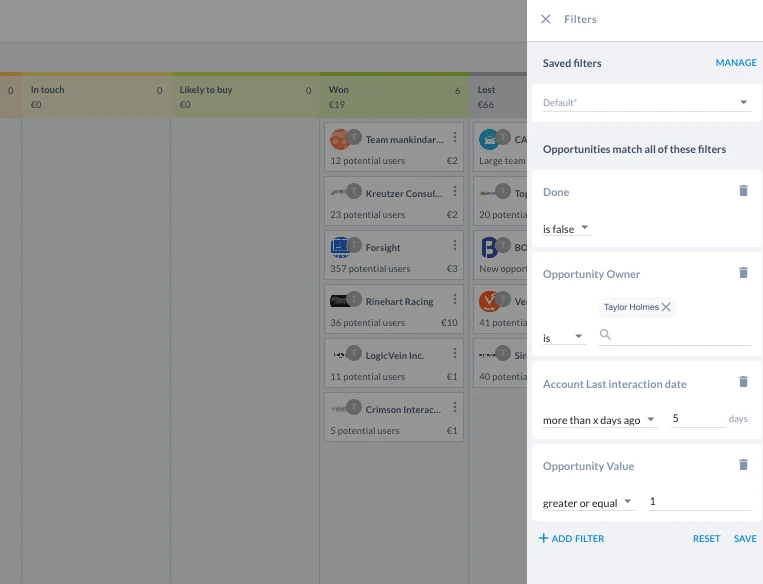Open the three-dot menu on Rinehart Racing card
Image resolution: width=763 pixels, height=584 pixels.
pos(454,299)
